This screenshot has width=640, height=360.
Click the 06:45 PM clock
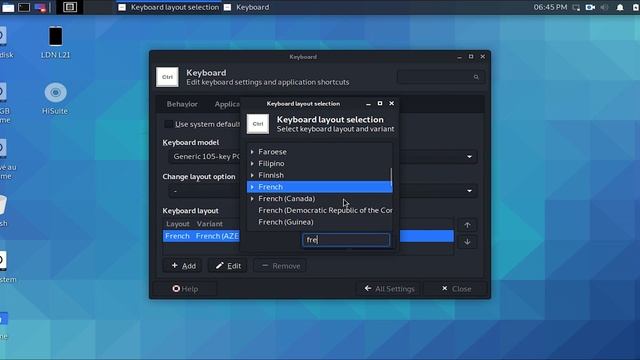click(x=550, y=7)
